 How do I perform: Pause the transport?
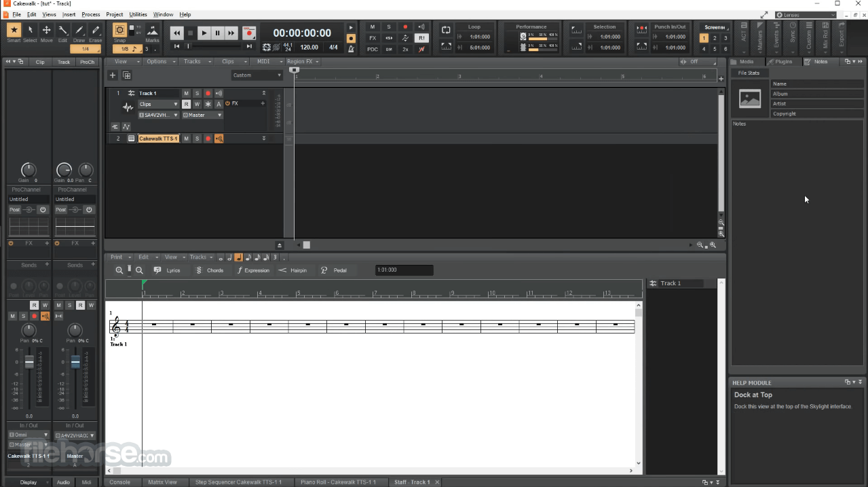coord(217,33)
